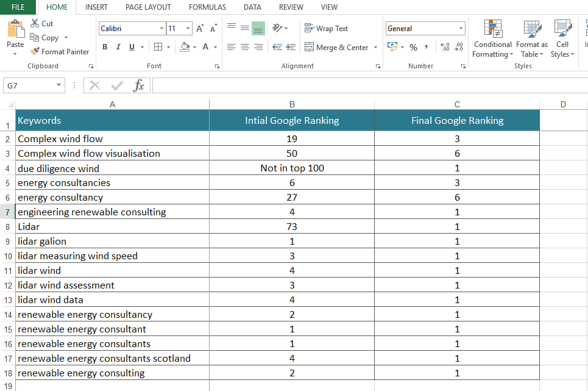The width and height of the screenshot is (588, 391).
Task: Click Merge & Center button
Action: 336,48
